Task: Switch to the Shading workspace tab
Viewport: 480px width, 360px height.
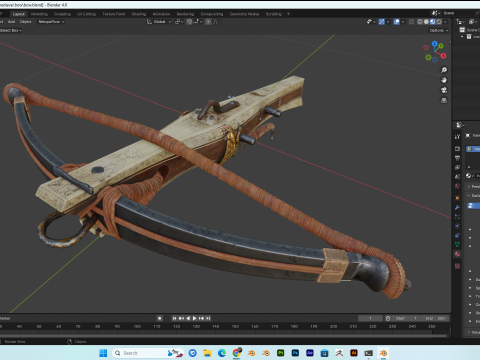Action: (x=139, y=14)
